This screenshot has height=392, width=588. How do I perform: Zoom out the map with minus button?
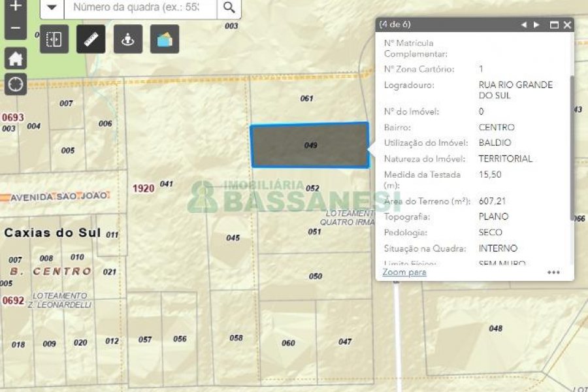16,29
